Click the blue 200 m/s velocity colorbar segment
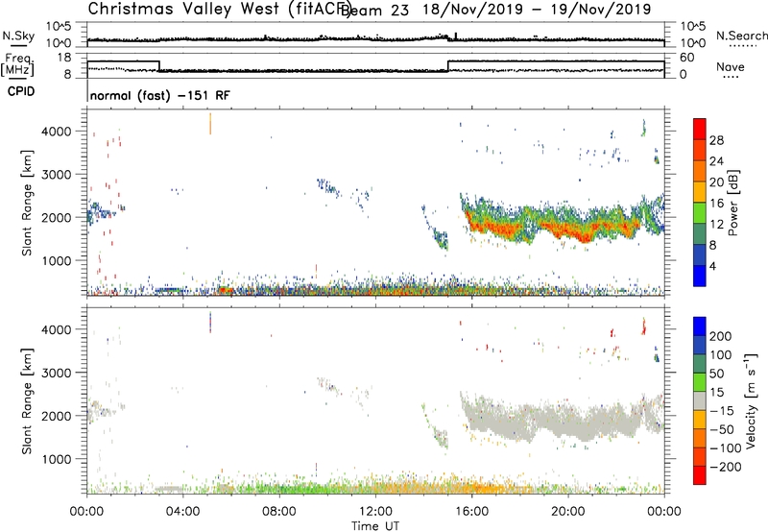The image size is (768, 532). tap(700, 326)
